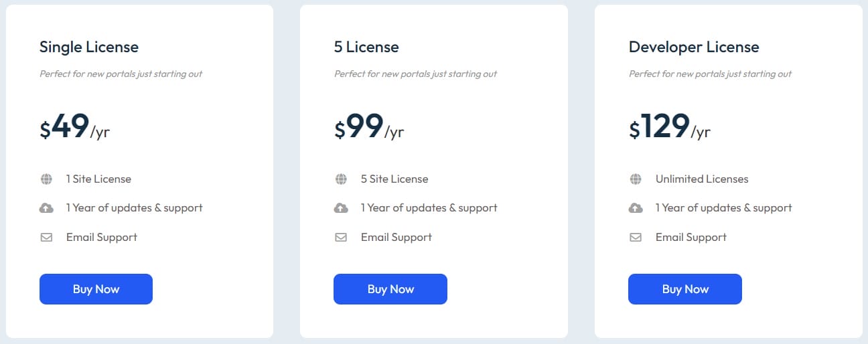Click the Developer License heading
The image size is (868, 344).
[694, 47]
